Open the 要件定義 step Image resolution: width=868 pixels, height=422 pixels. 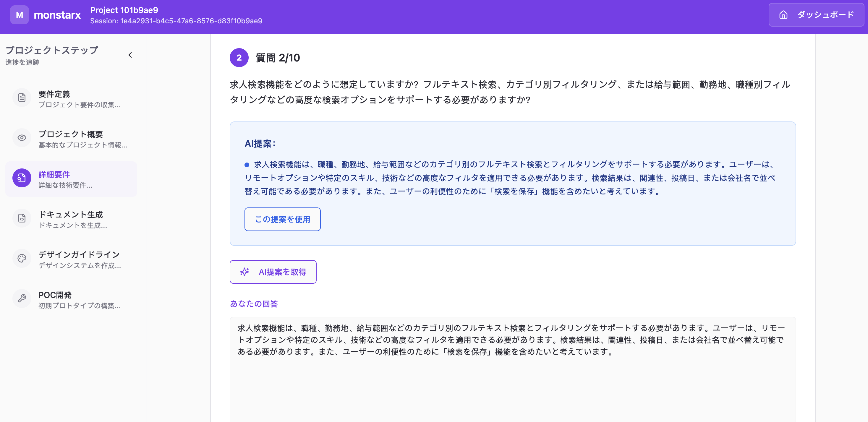pos(71,99)
